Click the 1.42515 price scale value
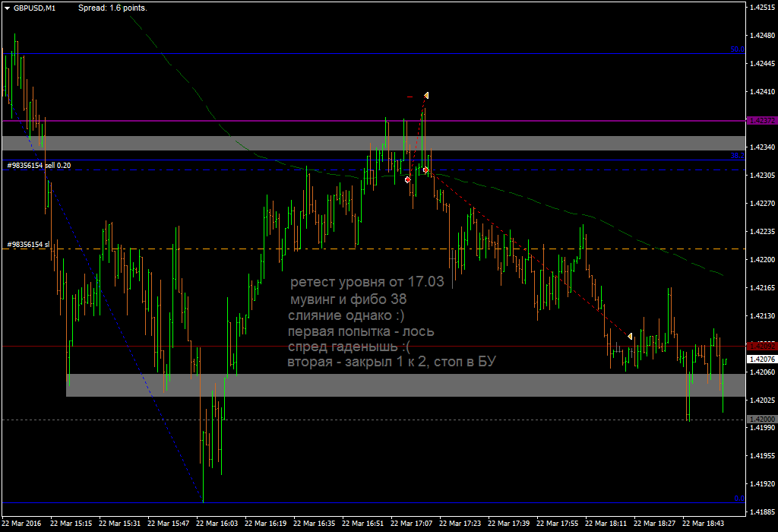This screenshot has width=778, height=532. pos(762,8)
